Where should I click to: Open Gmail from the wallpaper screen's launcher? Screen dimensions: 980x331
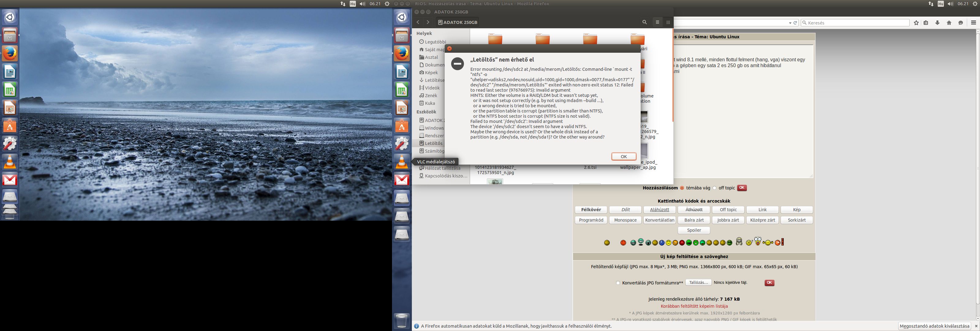10,180
